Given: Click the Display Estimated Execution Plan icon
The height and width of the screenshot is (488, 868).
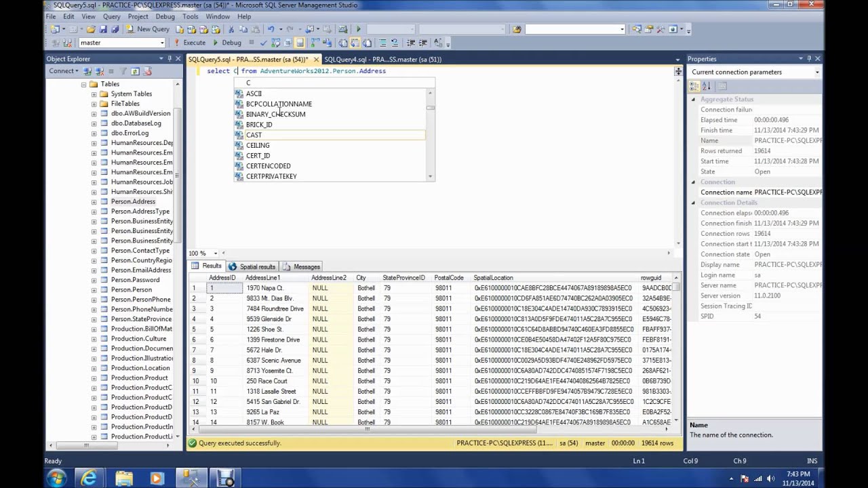Looking at the screenshot, I should click(275, 43).
